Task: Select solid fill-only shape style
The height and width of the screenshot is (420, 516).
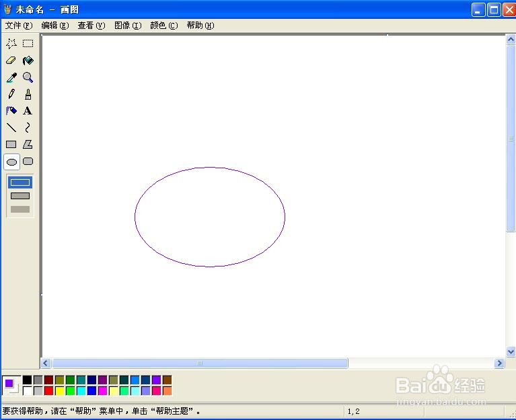Action: (20, 209)
